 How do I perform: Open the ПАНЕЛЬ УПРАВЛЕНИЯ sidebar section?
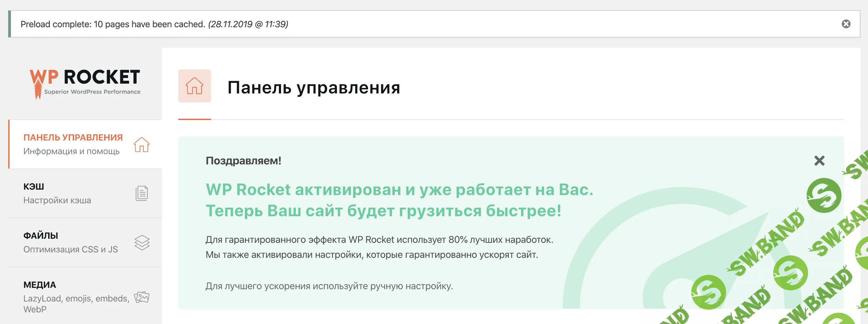pos(73,137)
